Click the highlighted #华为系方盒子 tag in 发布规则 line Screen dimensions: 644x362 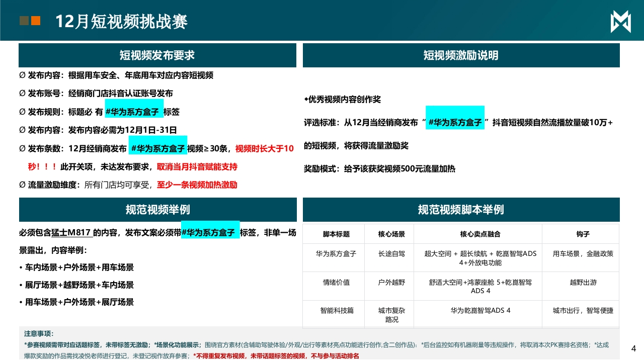point(133,112)
